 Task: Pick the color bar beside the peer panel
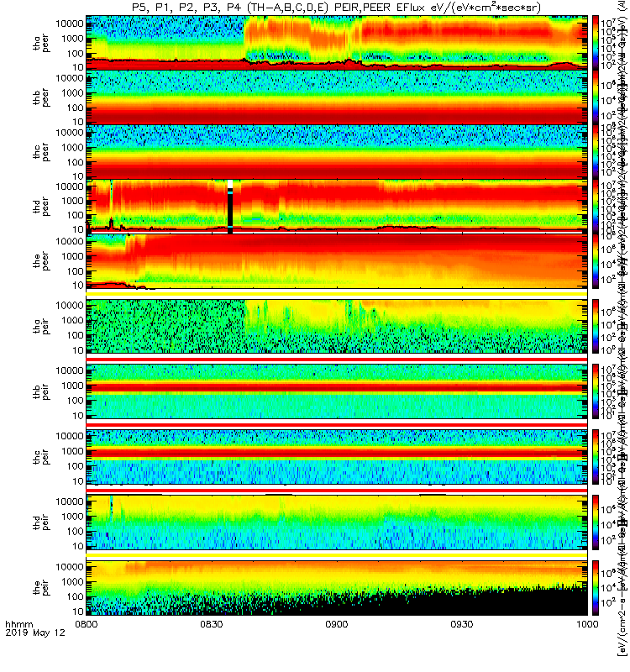596,261
